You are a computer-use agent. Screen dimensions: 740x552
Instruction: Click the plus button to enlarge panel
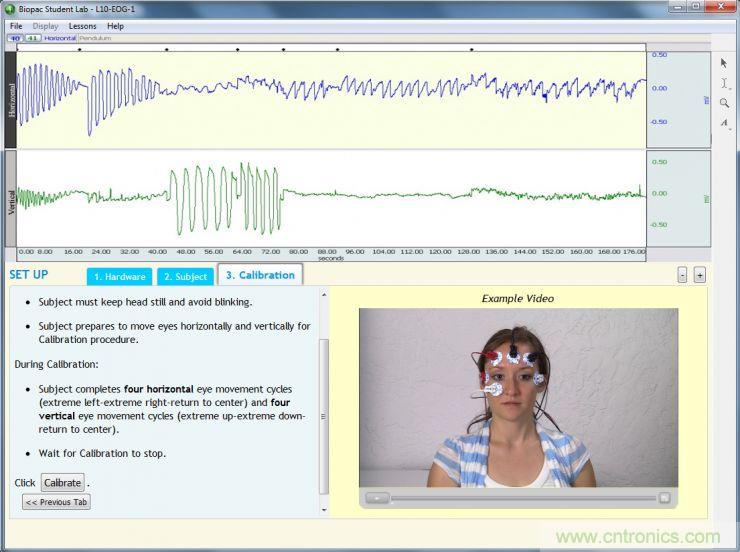(x=699, y=275)
